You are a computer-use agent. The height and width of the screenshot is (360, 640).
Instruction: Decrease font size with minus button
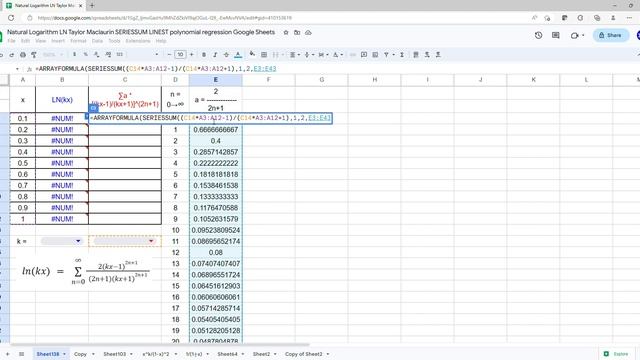coord(169,55)
